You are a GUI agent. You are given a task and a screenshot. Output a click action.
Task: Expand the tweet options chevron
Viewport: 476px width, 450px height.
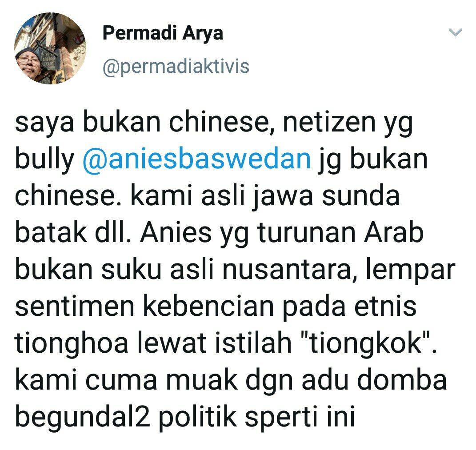click(455, 32)
